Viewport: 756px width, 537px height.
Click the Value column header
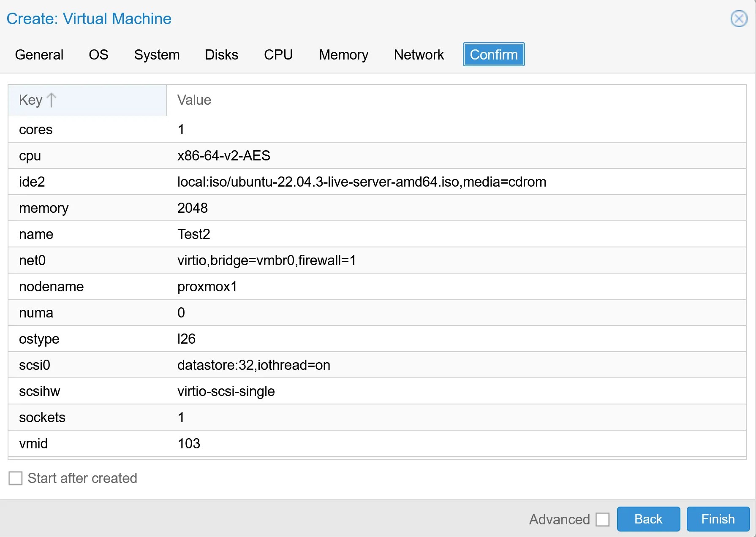tap(194, 100)
